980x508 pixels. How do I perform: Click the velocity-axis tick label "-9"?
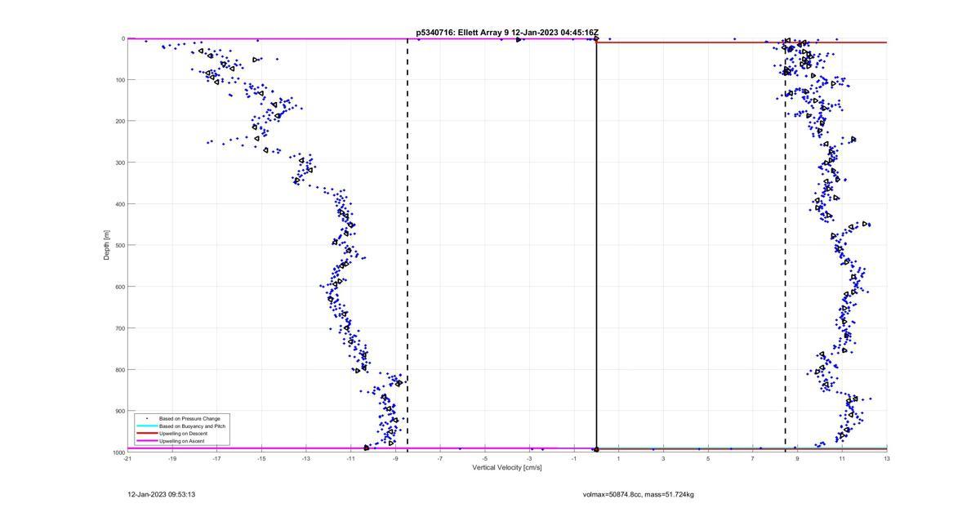tap(395, 458)
